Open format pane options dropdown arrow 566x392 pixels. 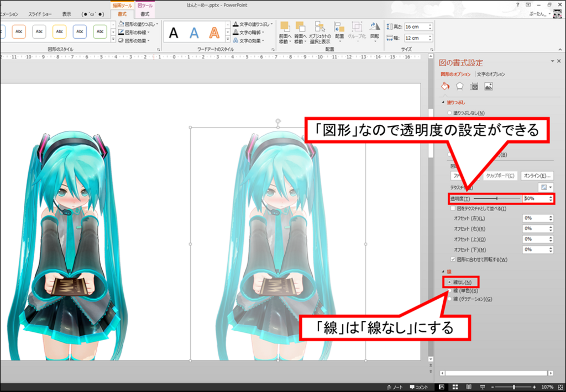pyautogui.click(x=552, y=61)
